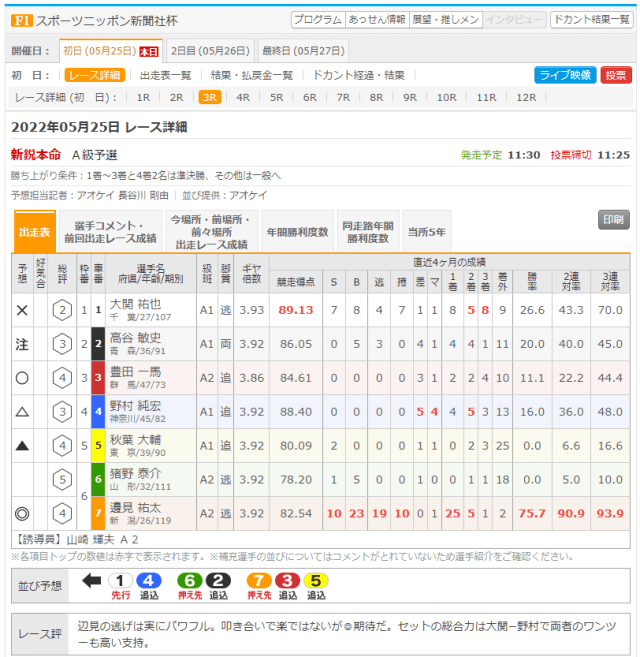Viewport: 640px width, 657px height.
Task: Open ドカント経過・結果 link
Action: click(359, 75)
